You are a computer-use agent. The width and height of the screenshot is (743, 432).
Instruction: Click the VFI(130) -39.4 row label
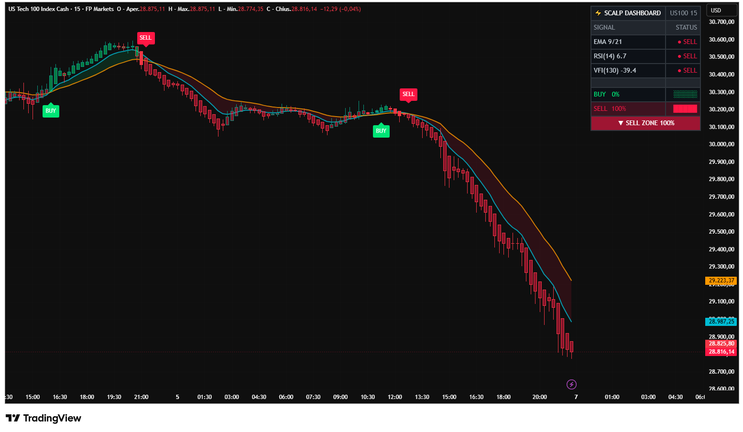click(x=615, y=71)
